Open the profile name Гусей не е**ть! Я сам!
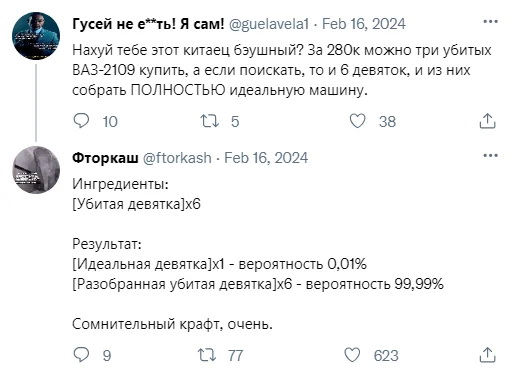This screenshot has width=512, height=376. tap(148, 24)
